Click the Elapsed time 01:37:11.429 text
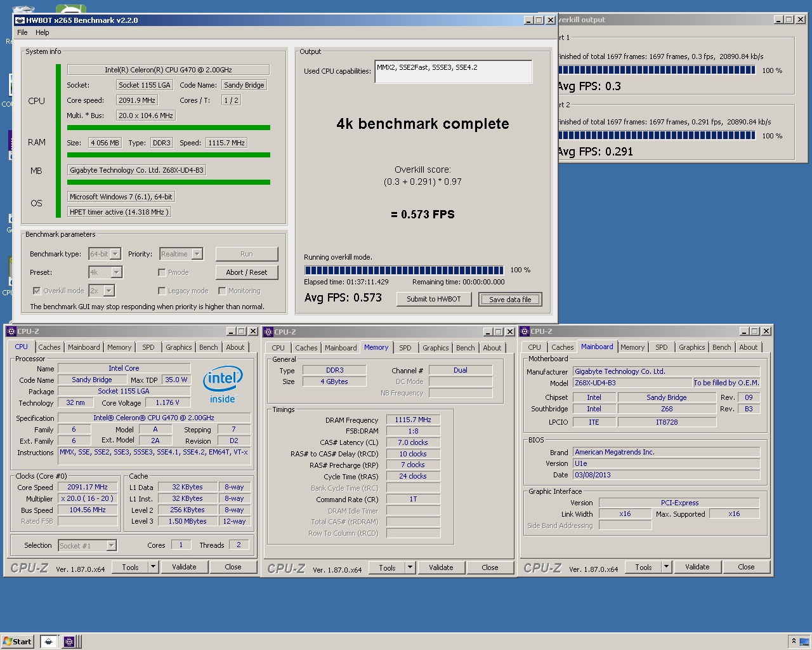This screenshot has width=812, height=650. [x=346, y=282]
